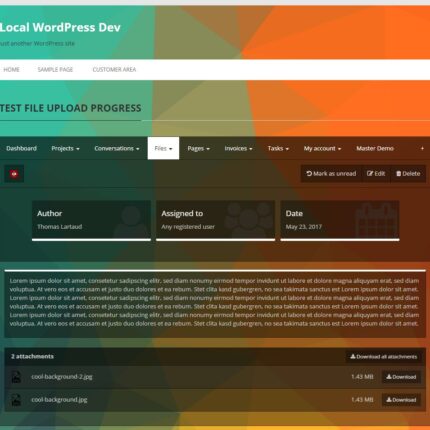This screenshot has width=430, height=430.
Task: Open the cool-background-2.jpg file name
Action: tap(62, 377)
